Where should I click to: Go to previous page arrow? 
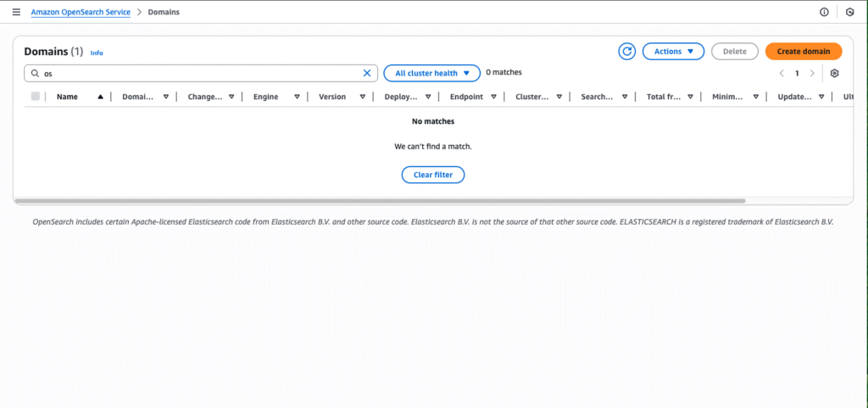782,74
